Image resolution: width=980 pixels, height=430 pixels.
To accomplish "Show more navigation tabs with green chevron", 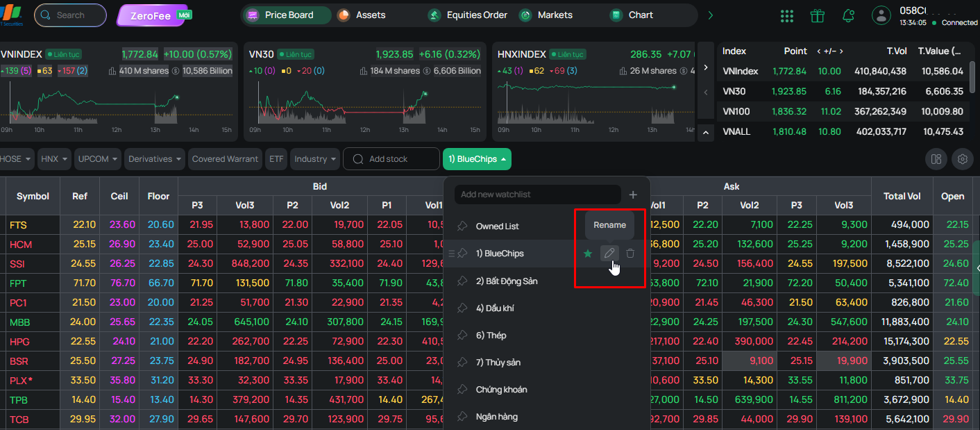I will pos(710,15).
